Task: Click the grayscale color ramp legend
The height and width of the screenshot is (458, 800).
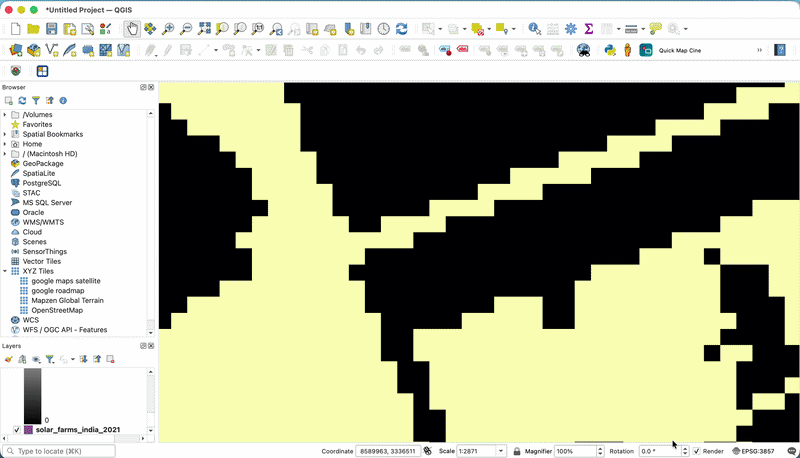Action: [32, 396]
